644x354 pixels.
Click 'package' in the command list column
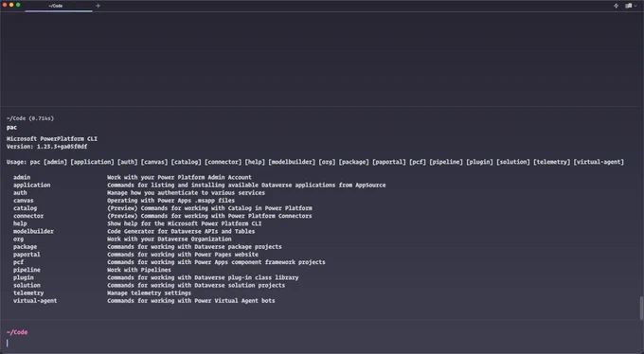click(x=25, y=247)
